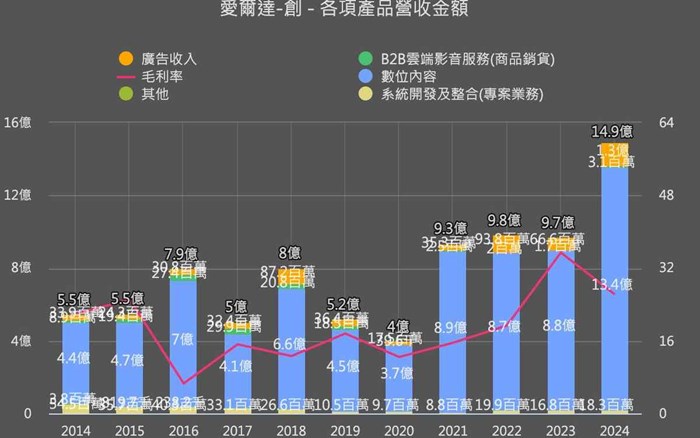Click the orange 廣告收入 legend marker

(x=126, y=58)
